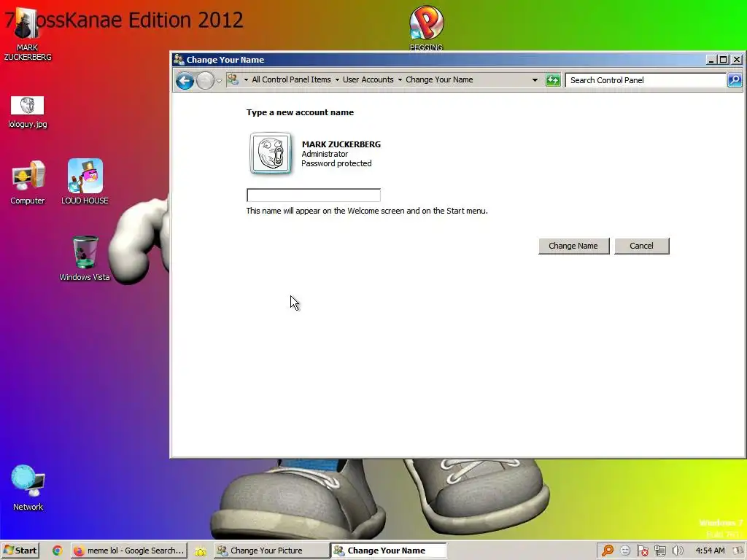Click the Change Name button
The height and width of the screenshot is (560, 747).
click(x=573, y=246)
